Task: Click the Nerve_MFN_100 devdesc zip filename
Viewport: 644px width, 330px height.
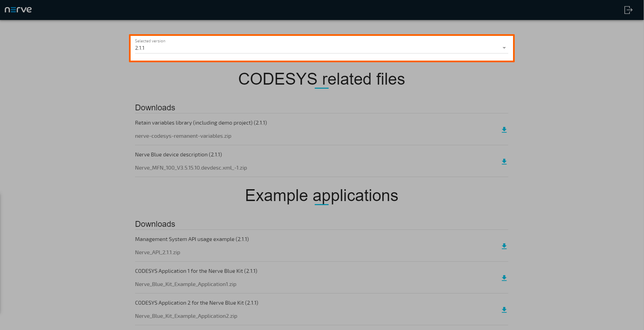Action: [x=191, y=168]
